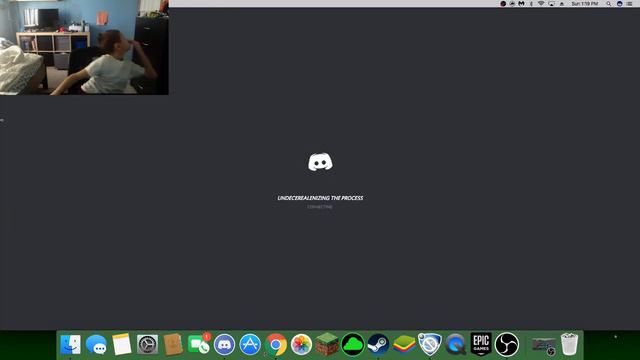Launch Steam from the dock
Screen dimensions: 640x360
coord(378,344)
